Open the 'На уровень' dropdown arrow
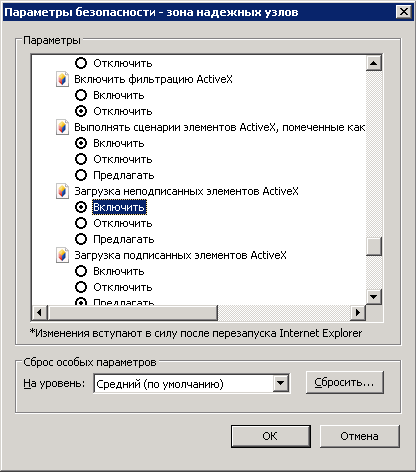Viewport: 416px width, 472px height. coord(281,383)
